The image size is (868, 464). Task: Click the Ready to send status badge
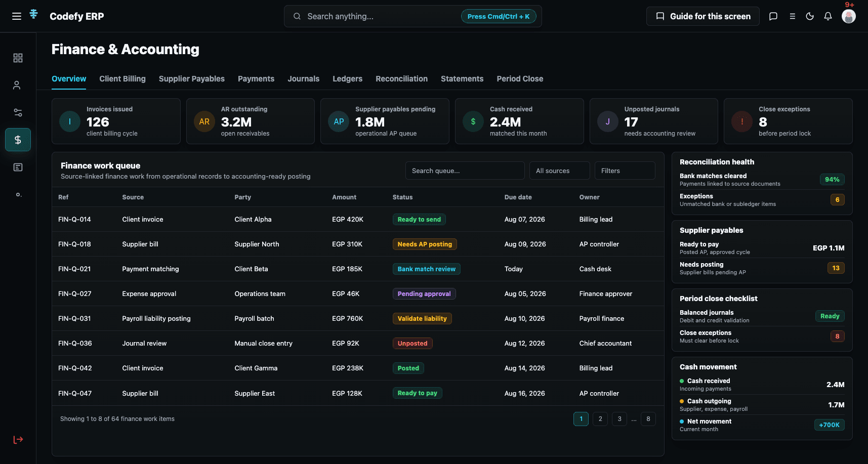[x=419, y=219]
